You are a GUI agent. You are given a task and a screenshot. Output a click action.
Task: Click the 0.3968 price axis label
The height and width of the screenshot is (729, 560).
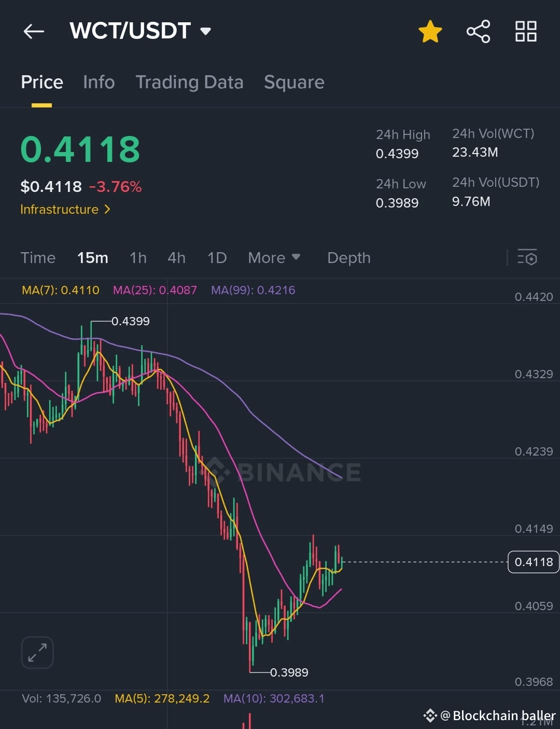click(x=534, y=682)
